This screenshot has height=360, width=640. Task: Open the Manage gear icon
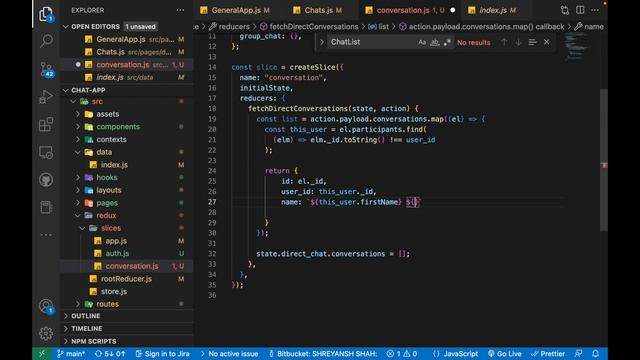click(x=46, y=333)
